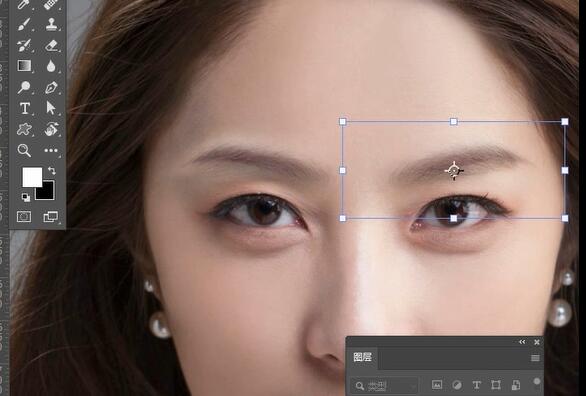The height and width of the screenshot is (396, 586).
Task: Select the Zoom magnifier tool
Action: click(x=24, y=151)
